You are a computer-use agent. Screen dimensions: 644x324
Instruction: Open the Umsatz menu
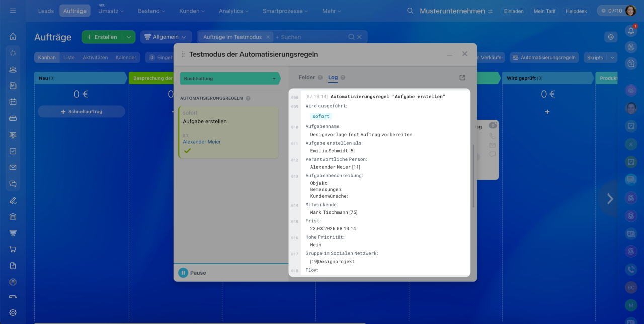(x=111, y=11)
